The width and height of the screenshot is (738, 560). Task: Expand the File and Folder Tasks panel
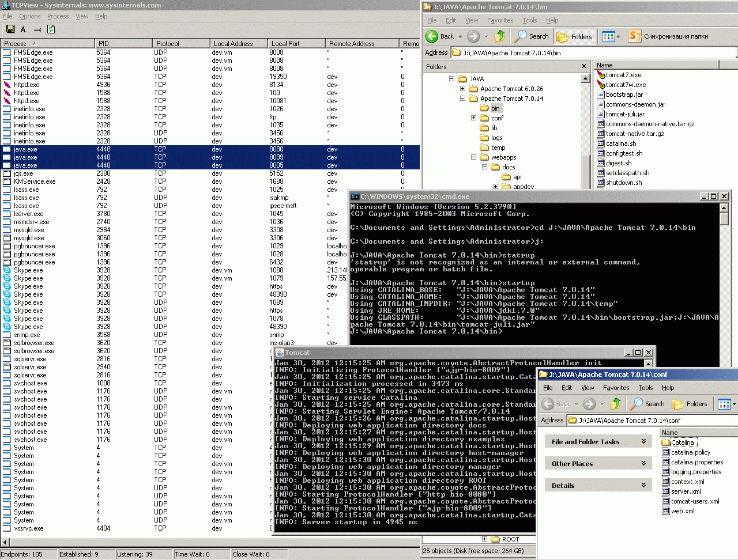[x=643, y=442]
